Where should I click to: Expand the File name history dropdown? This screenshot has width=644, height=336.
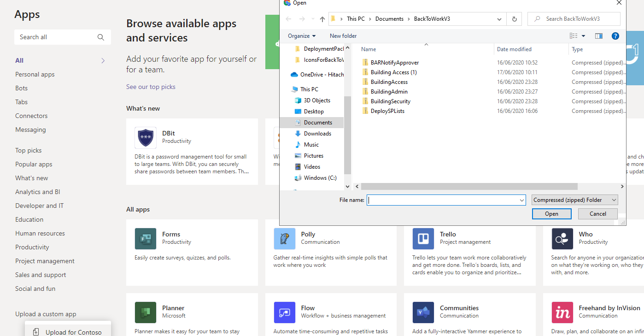tap(522, 200)
